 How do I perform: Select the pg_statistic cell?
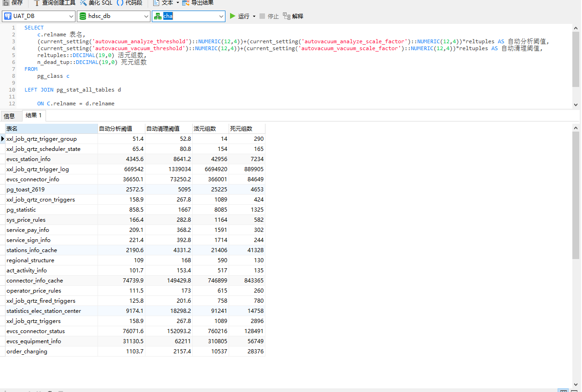click(52, 210)
